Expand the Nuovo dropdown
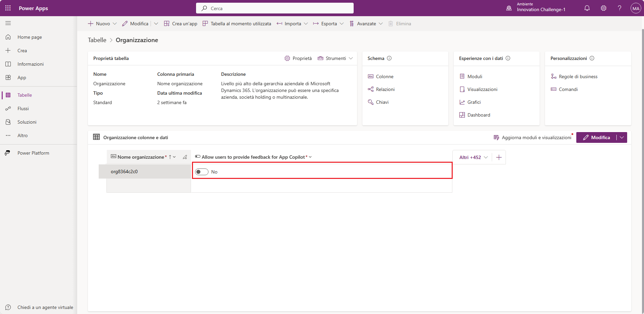This screenshot has width=644, height=314. tap(115, 24)
